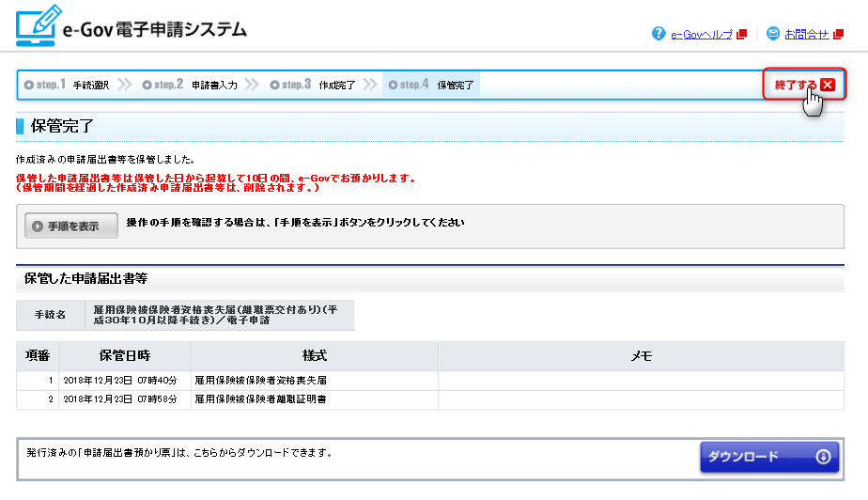Click the 保管日時 column header

(125, 356)
